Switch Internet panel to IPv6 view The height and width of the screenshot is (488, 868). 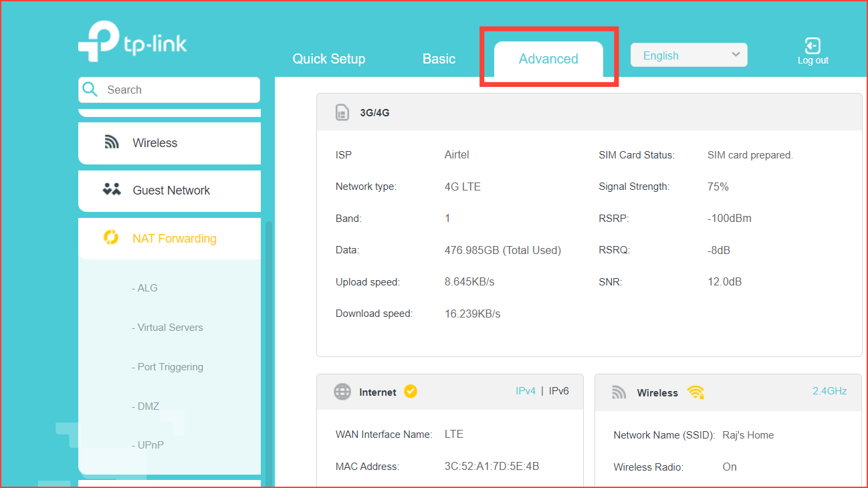point(558,391)
